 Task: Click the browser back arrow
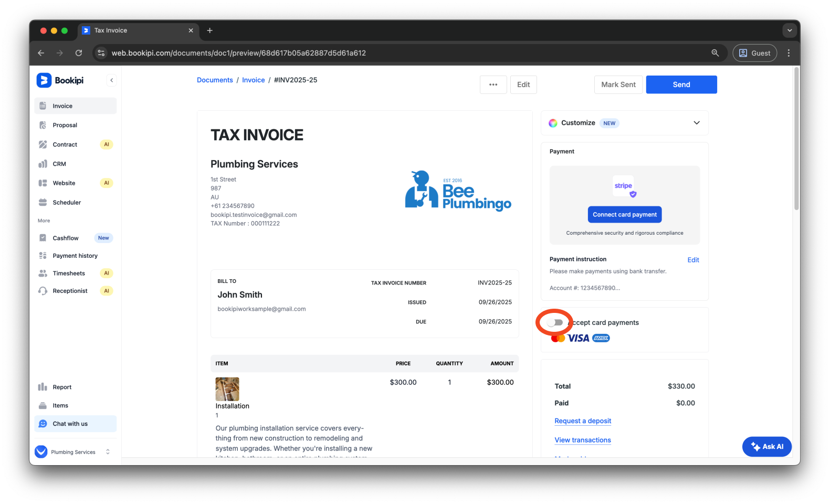[41, 53]
